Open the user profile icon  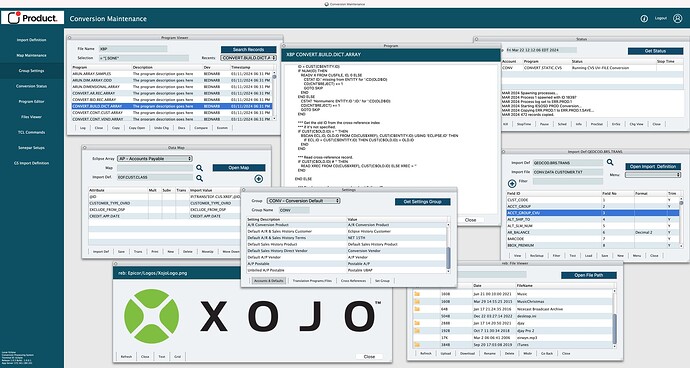point(677,18)
